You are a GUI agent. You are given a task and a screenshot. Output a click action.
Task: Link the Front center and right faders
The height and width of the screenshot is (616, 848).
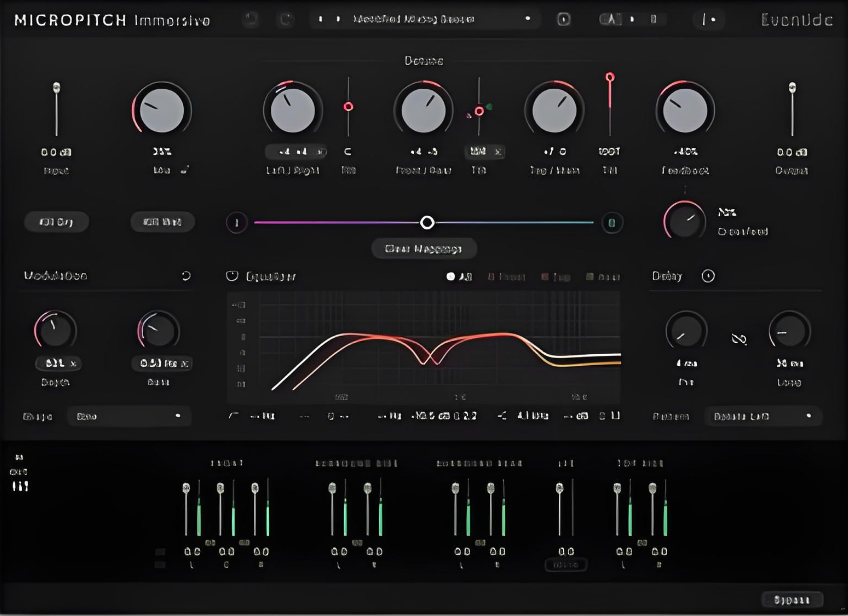tap(244, 542)
